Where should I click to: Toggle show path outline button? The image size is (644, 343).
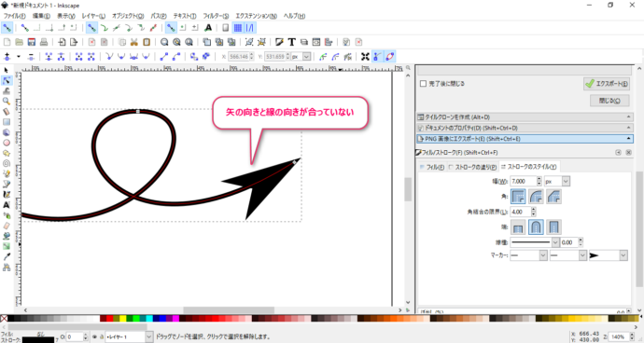[390, 57]
